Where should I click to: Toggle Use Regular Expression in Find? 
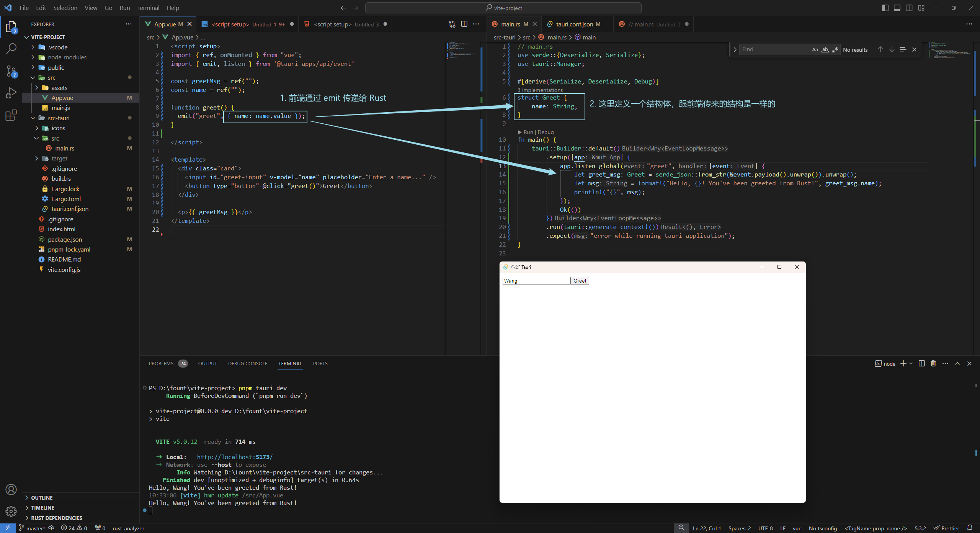(835, 50)
